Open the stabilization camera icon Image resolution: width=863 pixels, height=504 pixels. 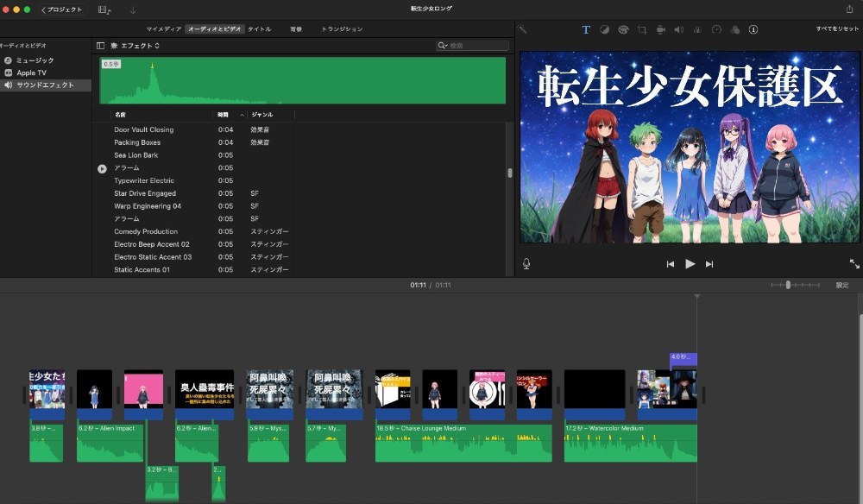[x=660, y=29]
